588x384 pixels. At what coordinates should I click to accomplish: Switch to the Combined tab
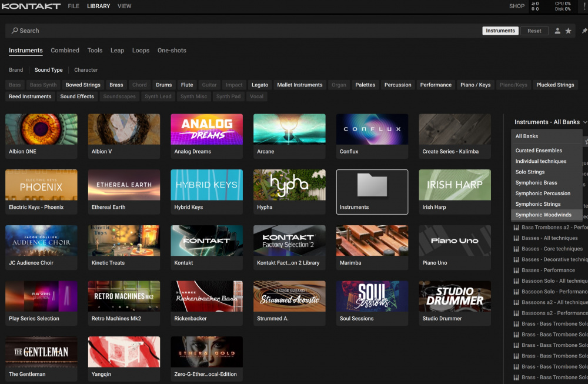coord(65,50)
